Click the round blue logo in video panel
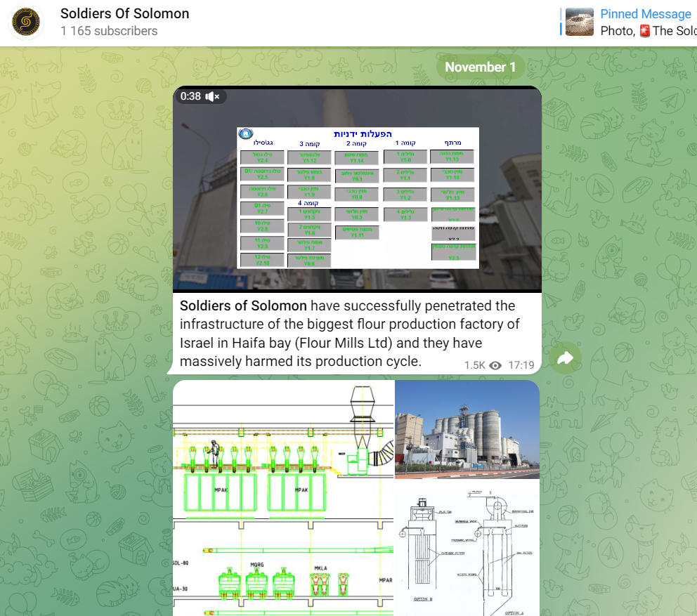697x616 pixels. (245, 134)
